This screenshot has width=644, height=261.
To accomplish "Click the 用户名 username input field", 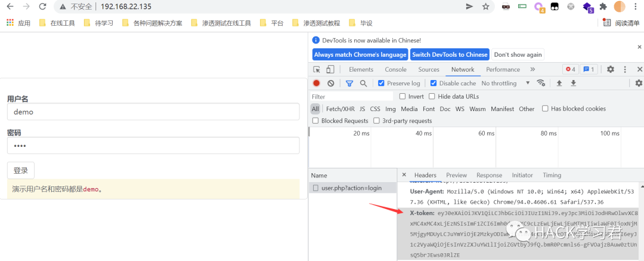I will 153,112.
